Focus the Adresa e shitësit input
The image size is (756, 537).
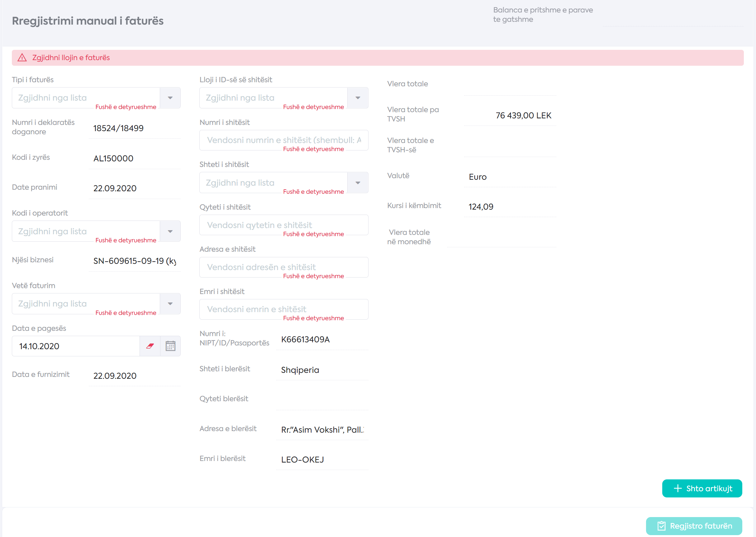click(x=283, y=267)
